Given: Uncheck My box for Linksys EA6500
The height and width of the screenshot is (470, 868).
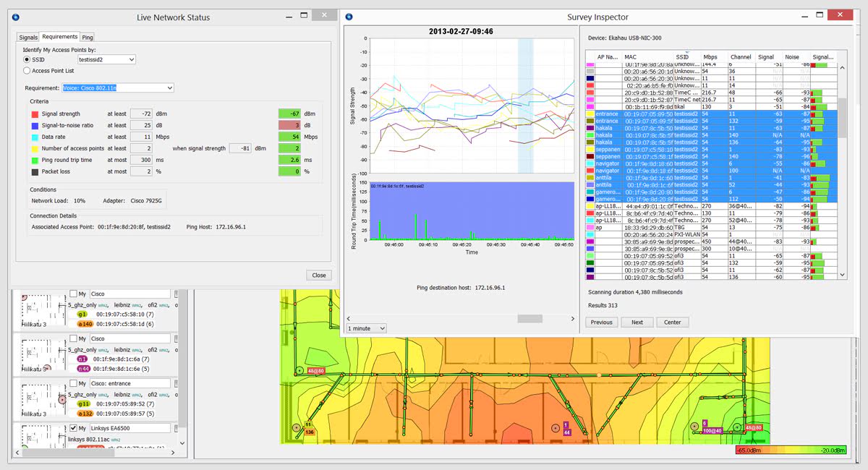Looking at the screenshot, I should [x=73, y=430].
